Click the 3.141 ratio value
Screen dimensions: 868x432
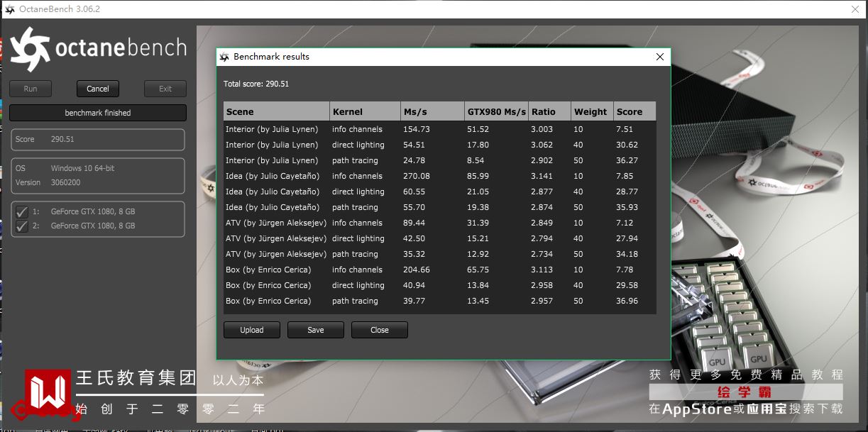pyautogui.click(x=542, y=176)
